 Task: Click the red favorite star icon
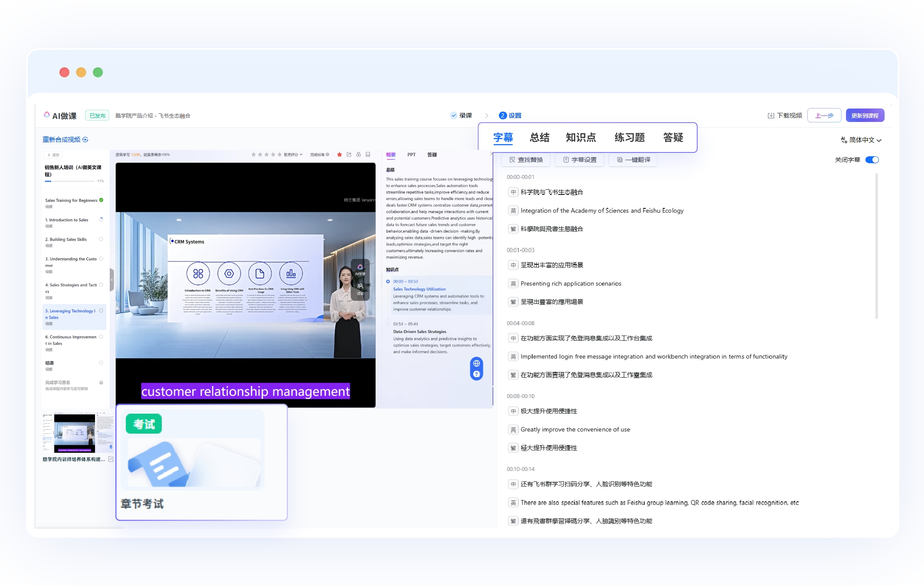pyautogui.click(x=339, y=155)
